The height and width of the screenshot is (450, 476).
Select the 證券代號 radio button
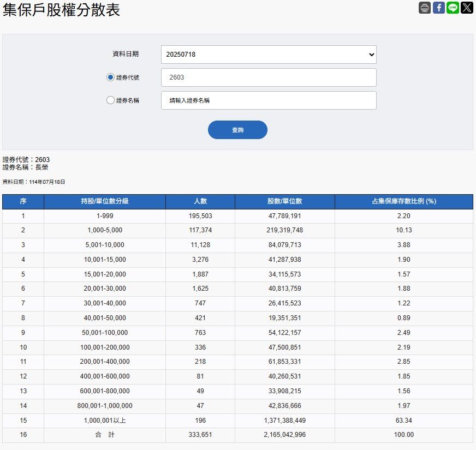[110, 77]
